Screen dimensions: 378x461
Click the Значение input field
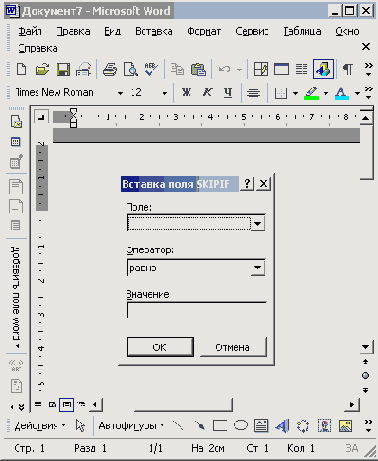point(197,310)
